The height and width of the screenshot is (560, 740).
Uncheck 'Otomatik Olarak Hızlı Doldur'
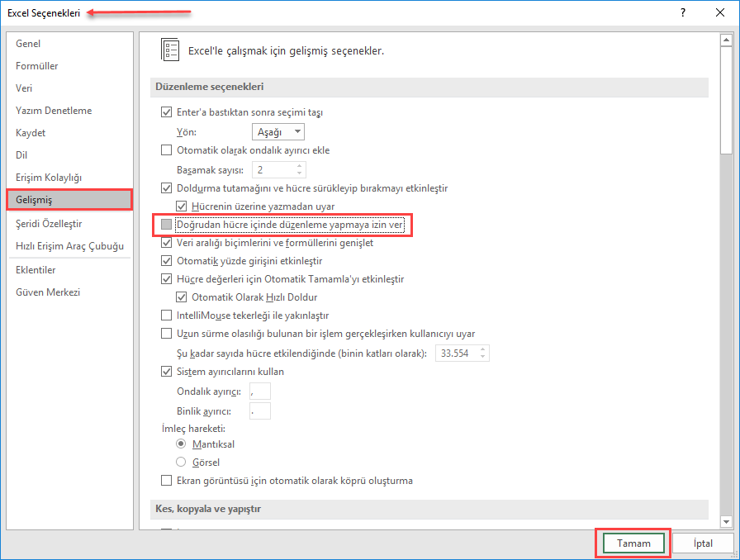(x=181, y=297)
